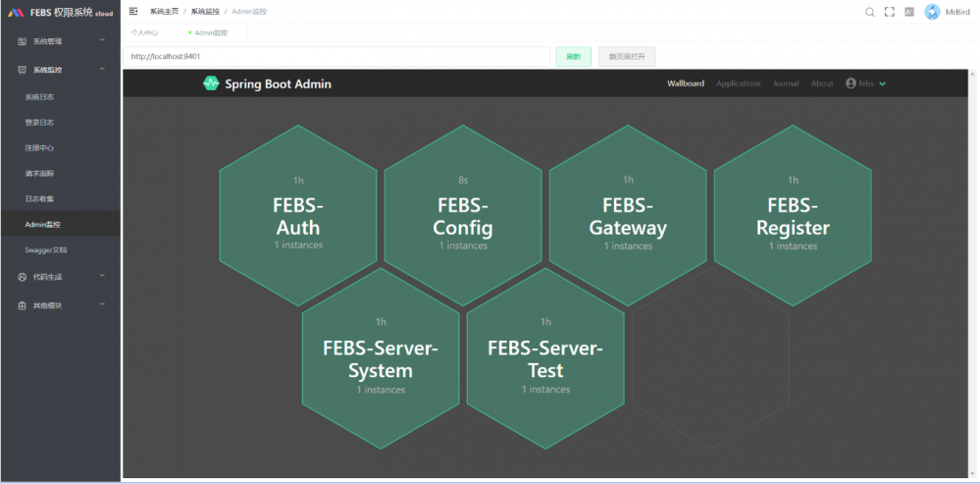This screenshot has height=484, width=980.
Task: Click the 系统监控 monitor icon
Action: (22, 70)
